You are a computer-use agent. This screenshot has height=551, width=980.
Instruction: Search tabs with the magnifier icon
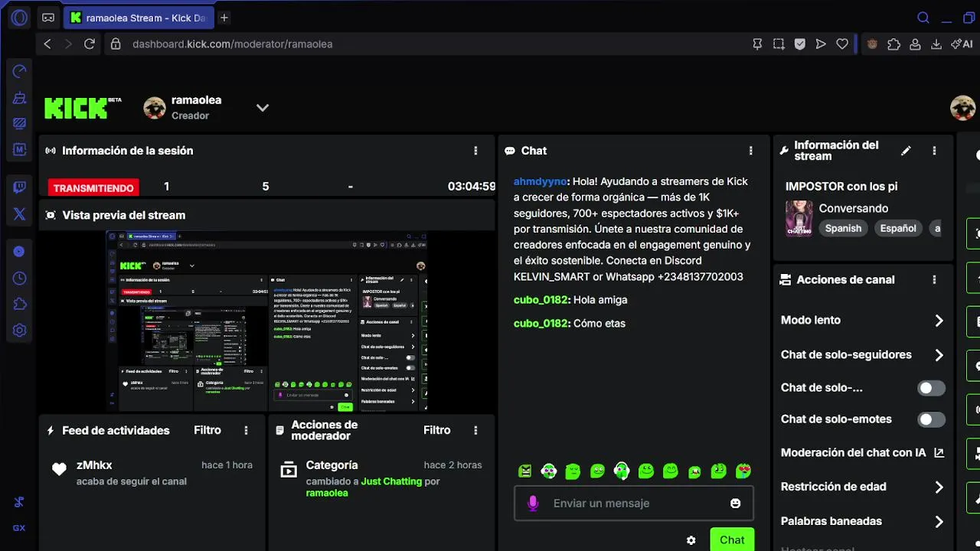(x=923, y=18)
